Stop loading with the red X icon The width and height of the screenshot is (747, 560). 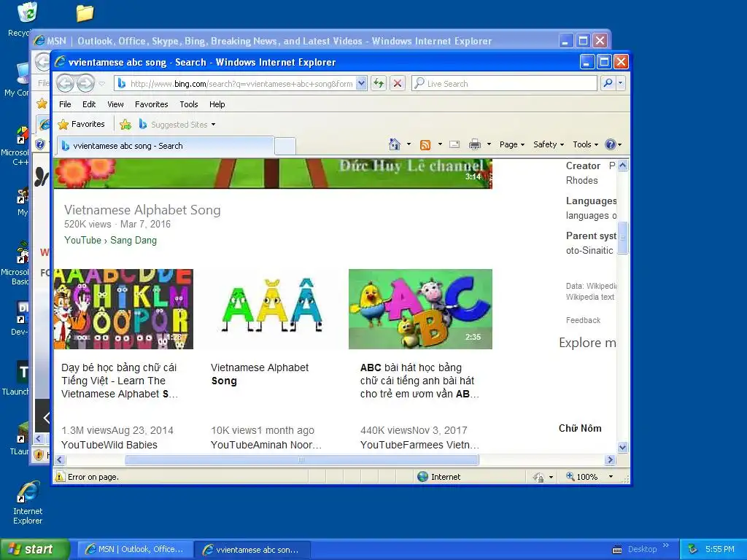398,84
